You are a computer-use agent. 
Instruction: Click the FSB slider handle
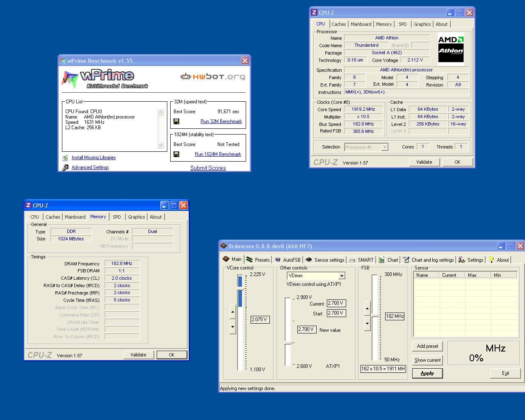point(375,315)
